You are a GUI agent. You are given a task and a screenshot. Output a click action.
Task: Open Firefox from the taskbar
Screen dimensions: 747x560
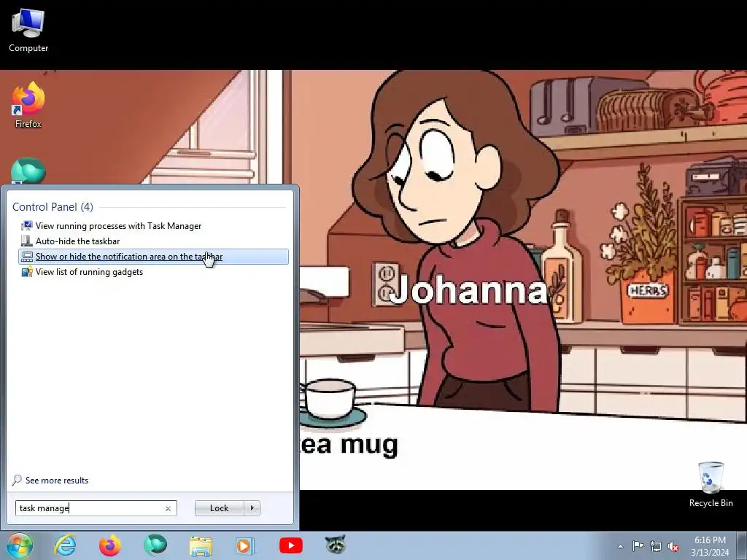point(110,545)
